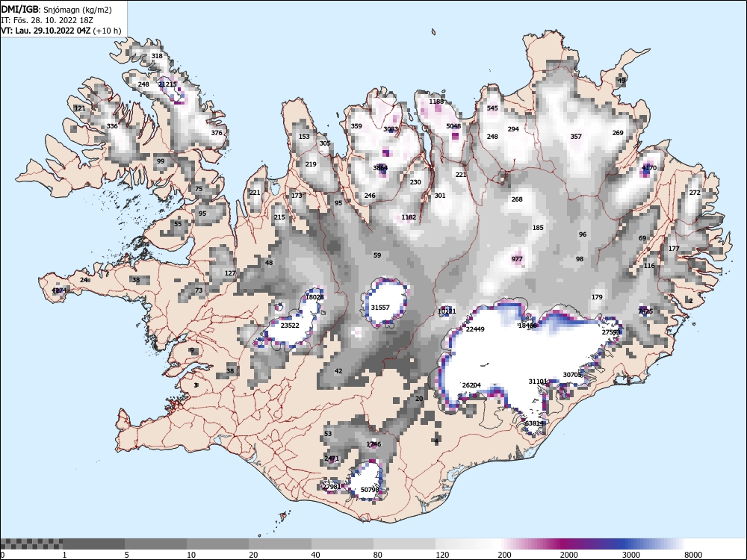Viewport: 747px width, 560px height.
Task: Click snow value 75 on the map
Action: pyautogui.click(x=199, y=189)
